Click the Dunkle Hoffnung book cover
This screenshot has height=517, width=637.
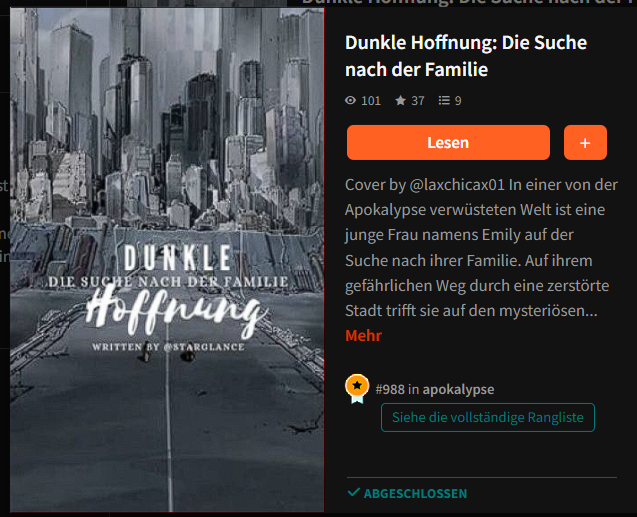[167, 260]
